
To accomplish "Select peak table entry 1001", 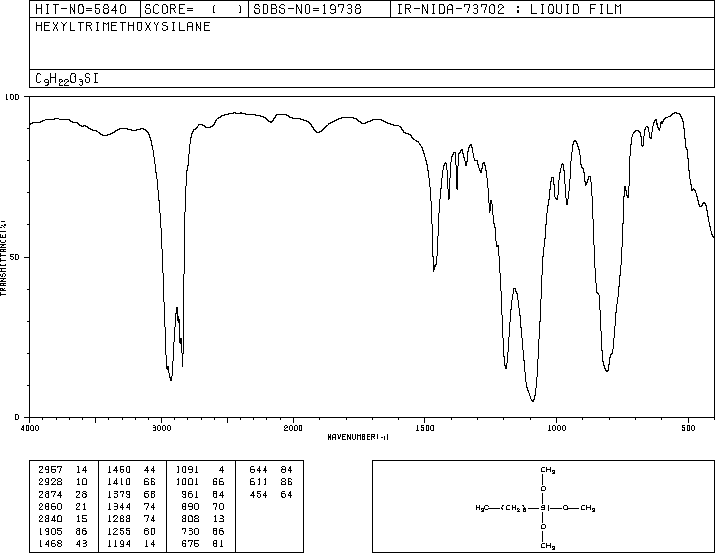I will tap(187, 482).
